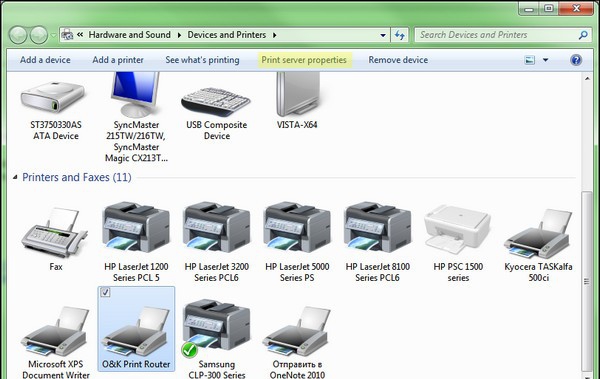Screen dimensions: 600x379
Task: Select the VISTA-X64 computer icon
Action: coord(298,94)
